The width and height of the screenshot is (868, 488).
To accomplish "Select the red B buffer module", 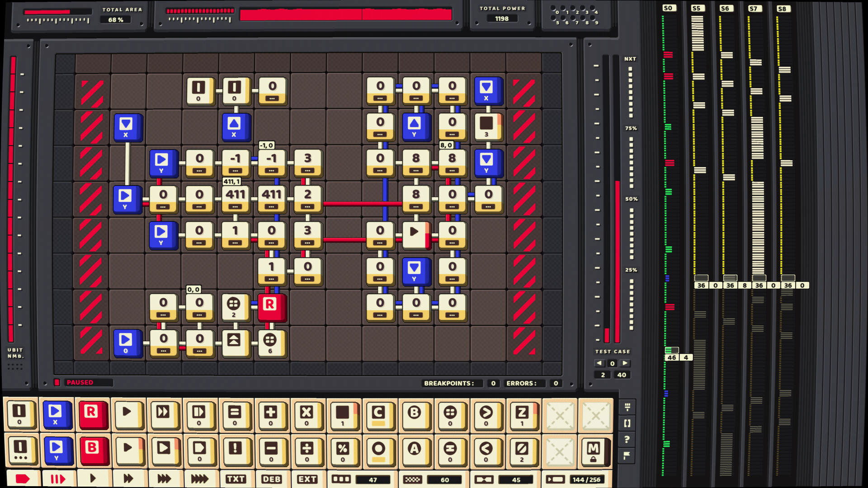I will click(93, 450).
